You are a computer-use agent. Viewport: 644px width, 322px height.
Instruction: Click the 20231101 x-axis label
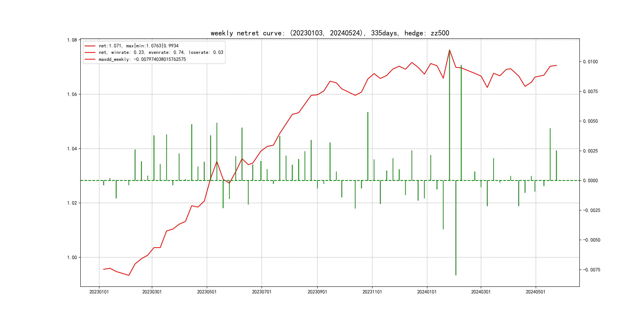372,292
